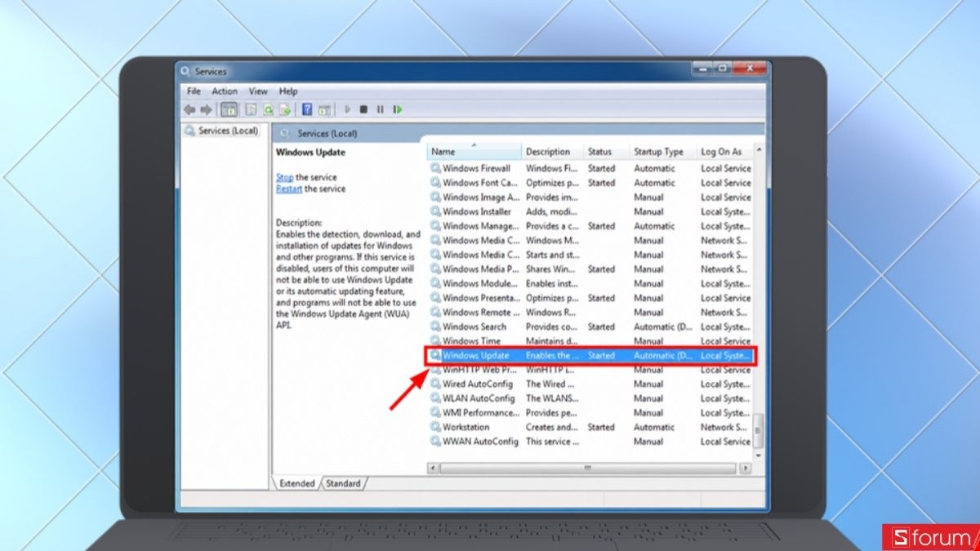Sort by the Startup Type column header
The image size is (980, 551).
pyautogui.click(x=663, y=152)
